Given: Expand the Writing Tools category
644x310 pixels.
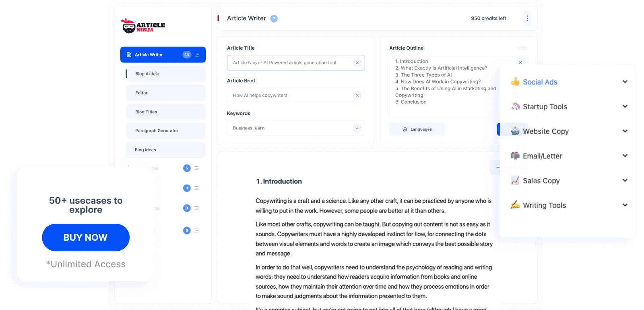Looking at the screenshot, I should 625,205.
